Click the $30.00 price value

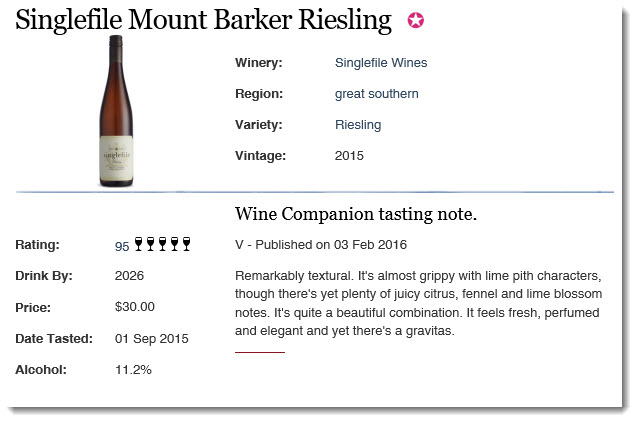pyautogui.click(x=134, y=307)
